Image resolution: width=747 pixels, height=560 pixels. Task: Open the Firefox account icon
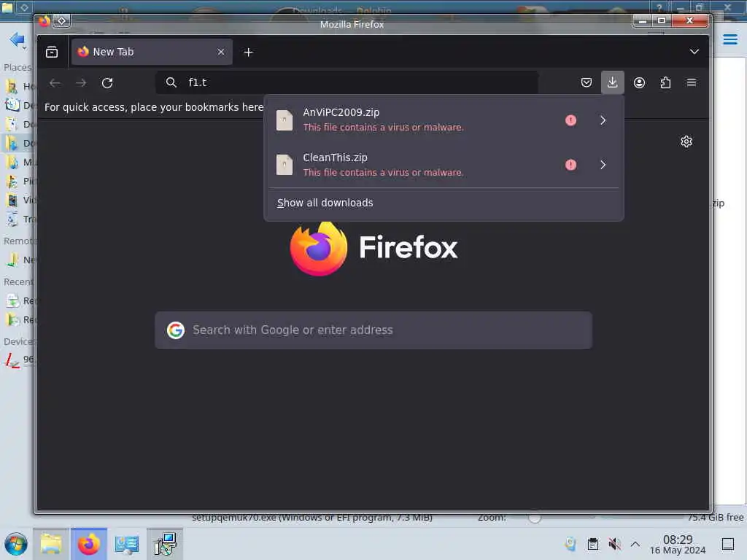pyautogui.click(x=639, y=82)
